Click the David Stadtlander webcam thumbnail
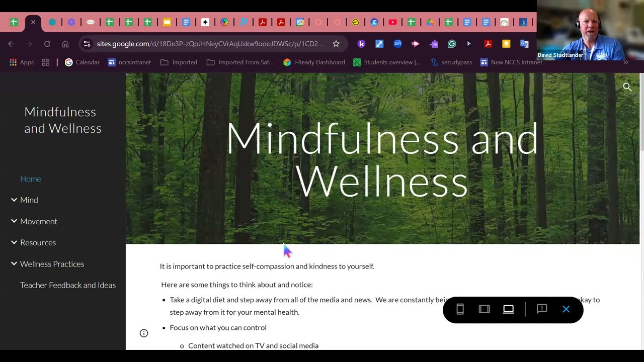The width and height of the screenshot is (644, 362). 590,30
